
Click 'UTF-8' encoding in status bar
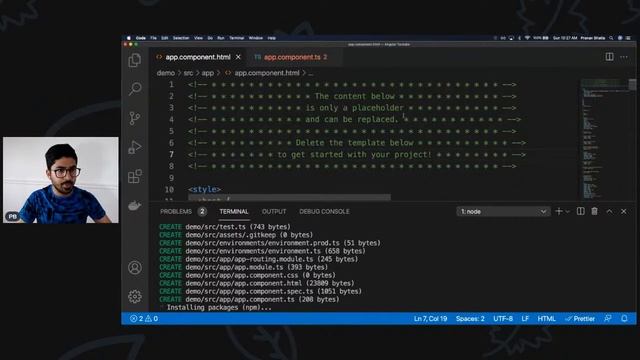503,318
